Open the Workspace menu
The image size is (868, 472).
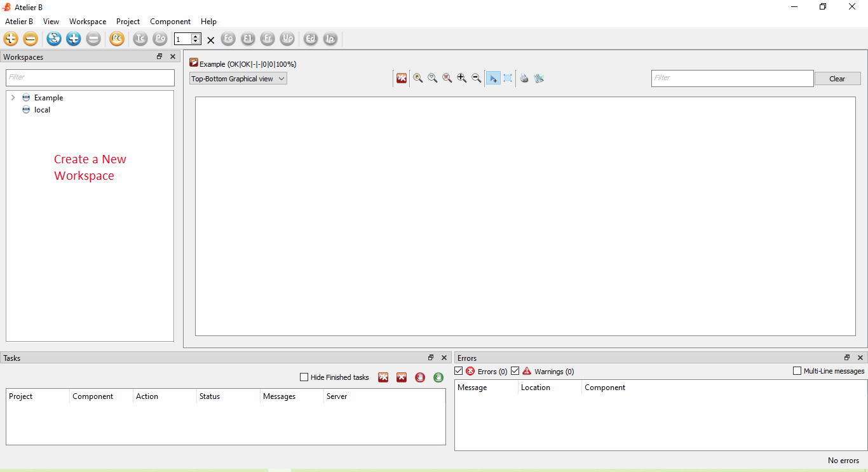pyautogui.click(x=88, y=22)
